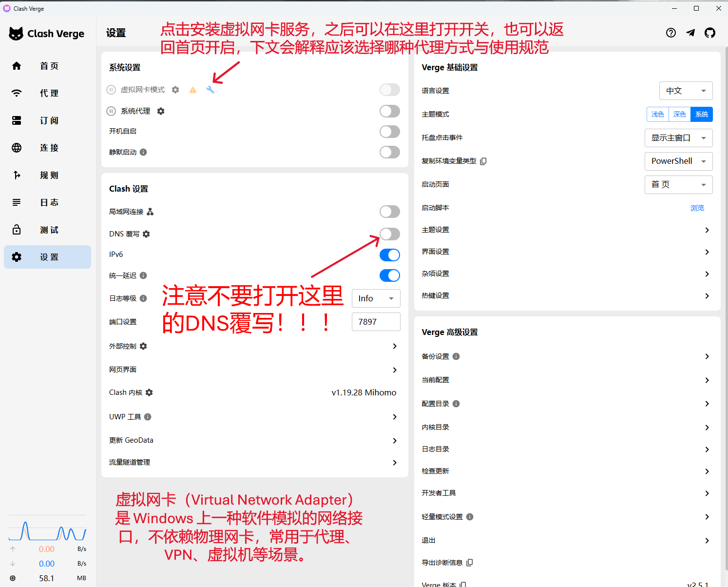Click the UWP 工具 info icon
The height and width of the screenshot is (587, 728).
click(x=148, y=417)
